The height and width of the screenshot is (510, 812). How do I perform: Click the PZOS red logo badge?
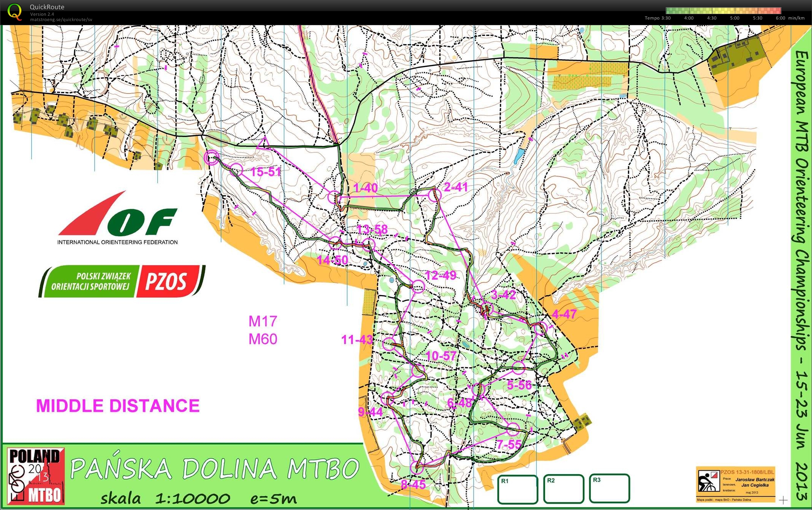click(169, 281)
